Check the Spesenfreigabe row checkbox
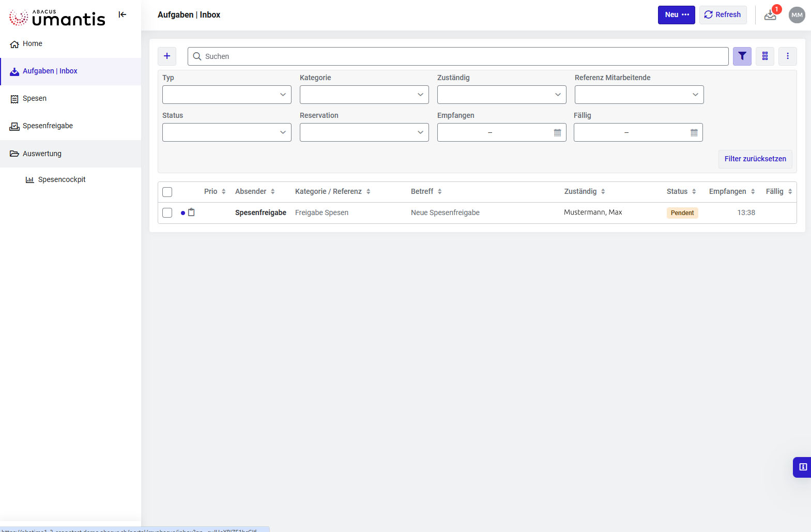The height and width of the screenshot is (532, 811). pyautogui.click(x=167, y=212)
